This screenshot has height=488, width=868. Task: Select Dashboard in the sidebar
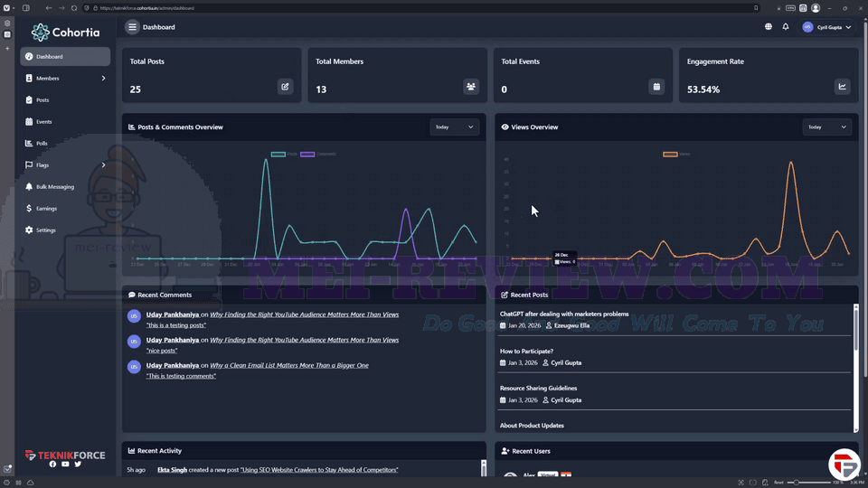point(65,56)
